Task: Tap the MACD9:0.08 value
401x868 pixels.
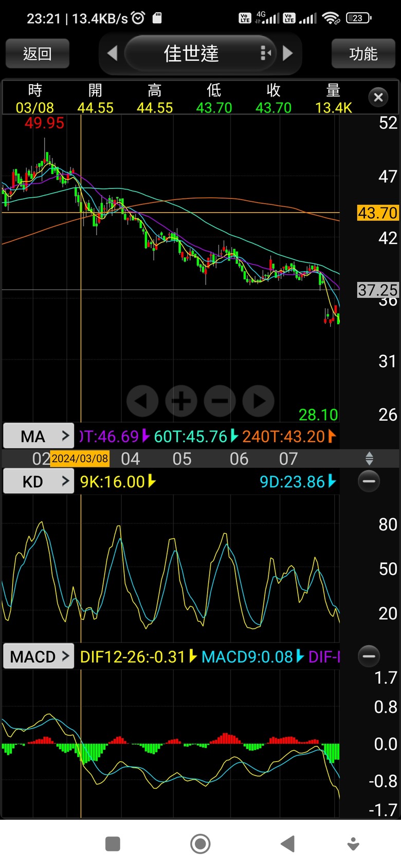Action: click(x=247, y=657)
